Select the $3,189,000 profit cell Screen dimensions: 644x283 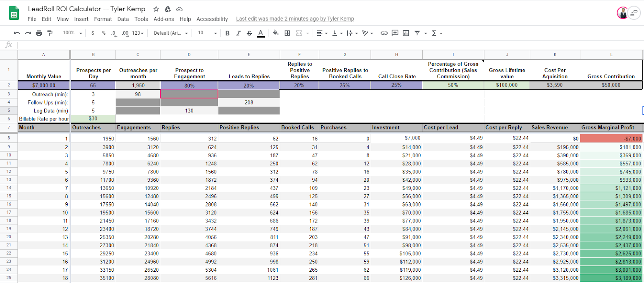[611, 278]
